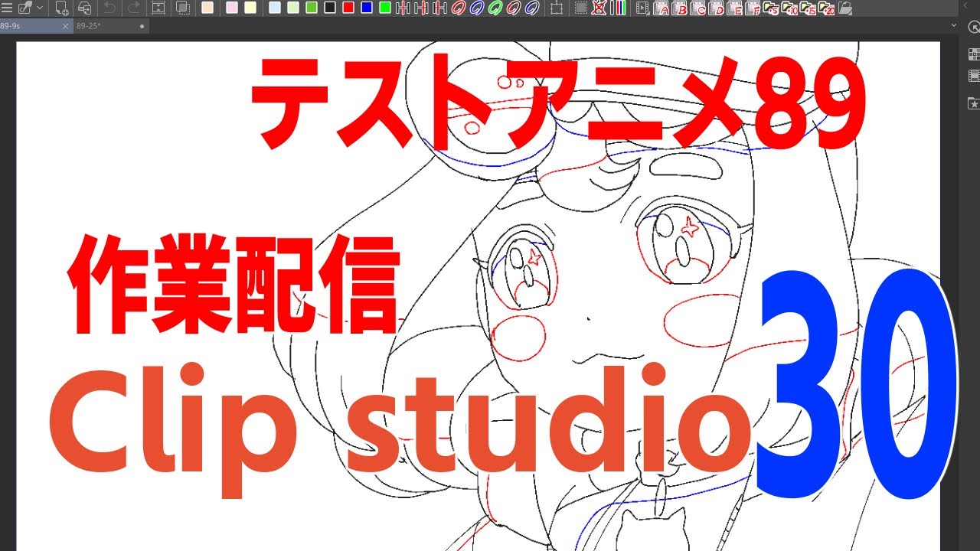This screenshot has width=980, height=551.
Task: Open the canvas tab list dropdown
Action: point(953,25)
